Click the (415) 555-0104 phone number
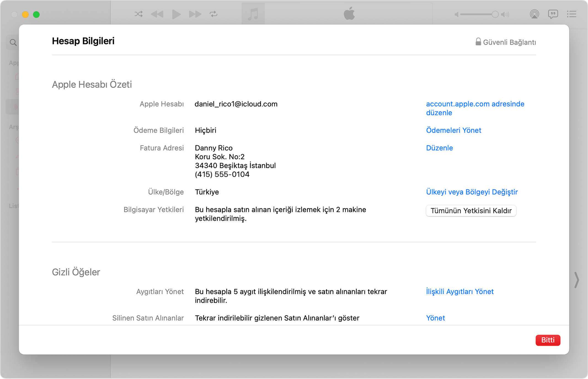This screenshot has height=379, width=588. 222,174
